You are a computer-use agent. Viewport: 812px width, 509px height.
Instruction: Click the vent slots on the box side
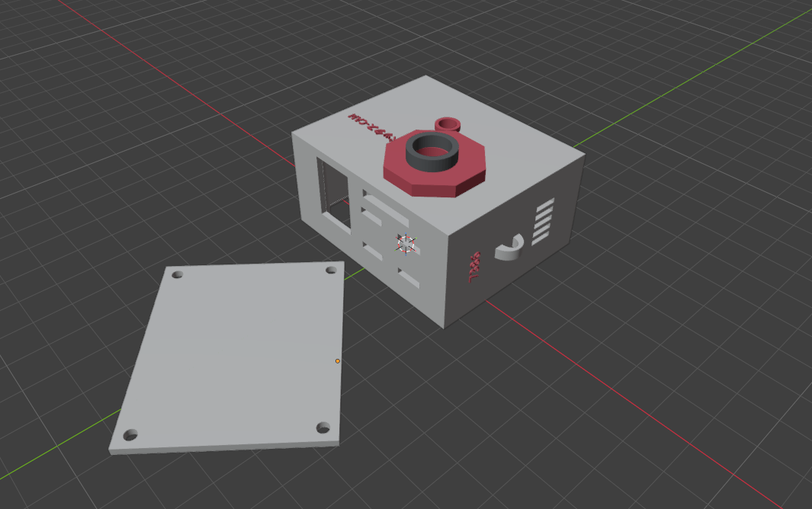click(543, 222)
